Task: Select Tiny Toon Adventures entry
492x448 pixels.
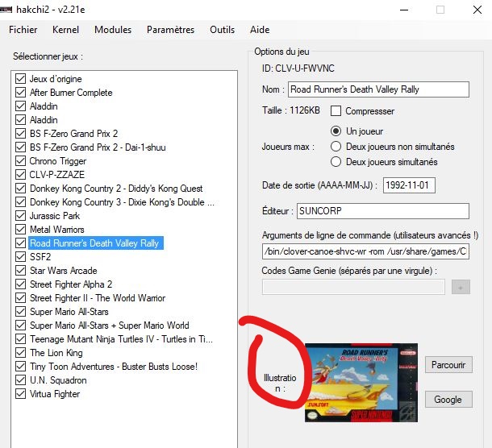Action: pos(114,367)
